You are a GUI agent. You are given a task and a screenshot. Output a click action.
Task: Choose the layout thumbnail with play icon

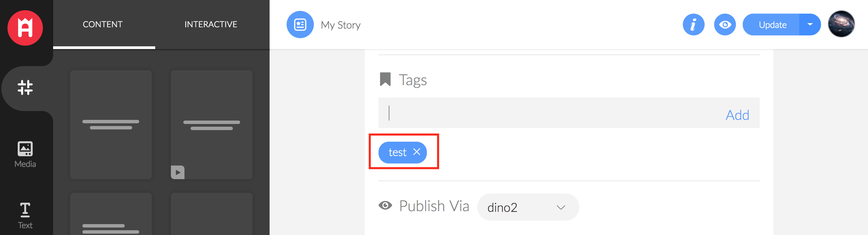click(x=212, y=124)
